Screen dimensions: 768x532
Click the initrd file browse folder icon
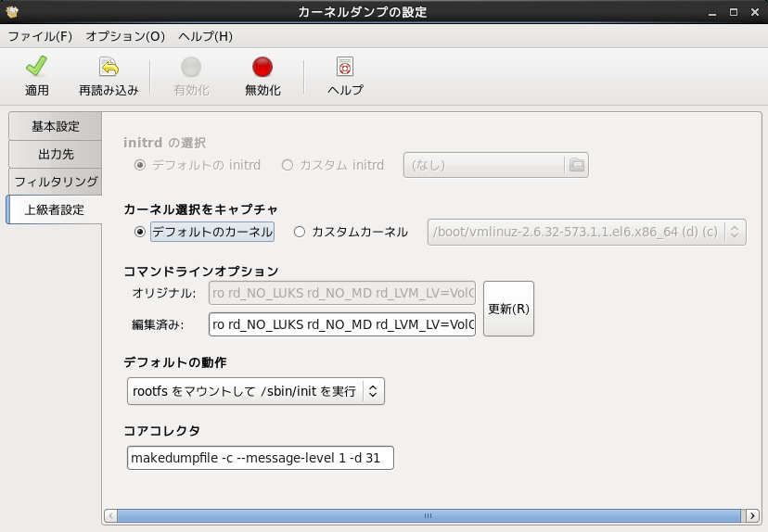(576, 165)
